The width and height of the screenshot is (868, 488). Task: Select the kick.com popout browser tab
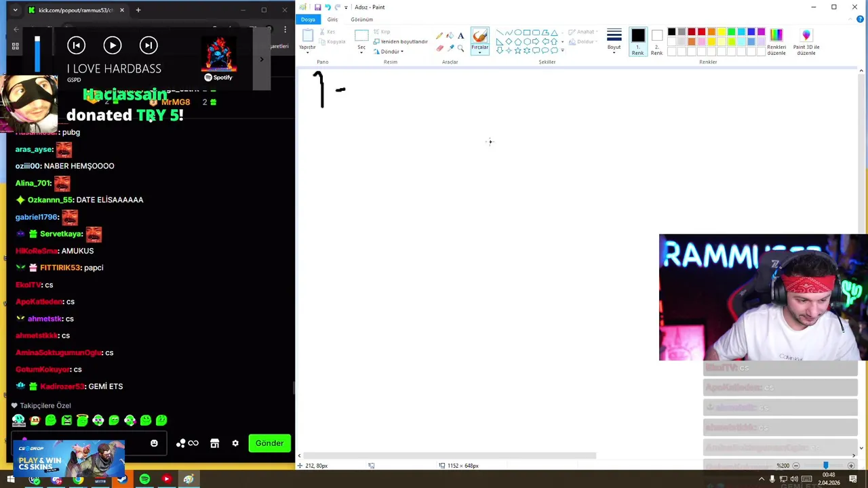pyautogui.click(x=76, y=10)
